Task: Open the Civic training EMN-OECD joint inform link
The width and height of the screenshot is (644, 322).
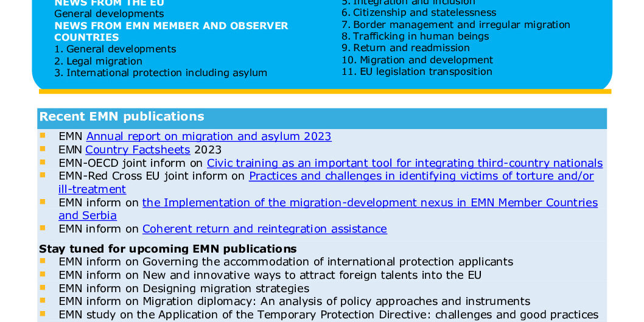Action: pos(404,163)
